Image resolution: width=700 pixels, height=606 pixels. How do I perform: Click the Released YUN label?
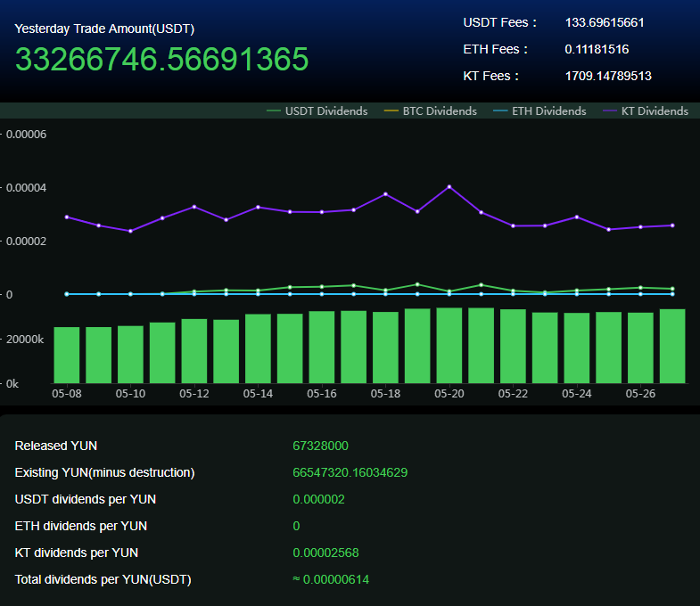click(56, 446)
